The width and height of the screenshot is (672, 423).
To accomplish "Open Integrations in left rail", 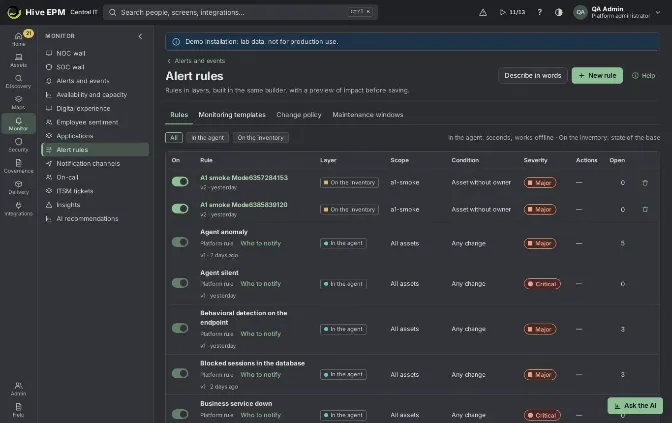I will click(x=18, y=208).
